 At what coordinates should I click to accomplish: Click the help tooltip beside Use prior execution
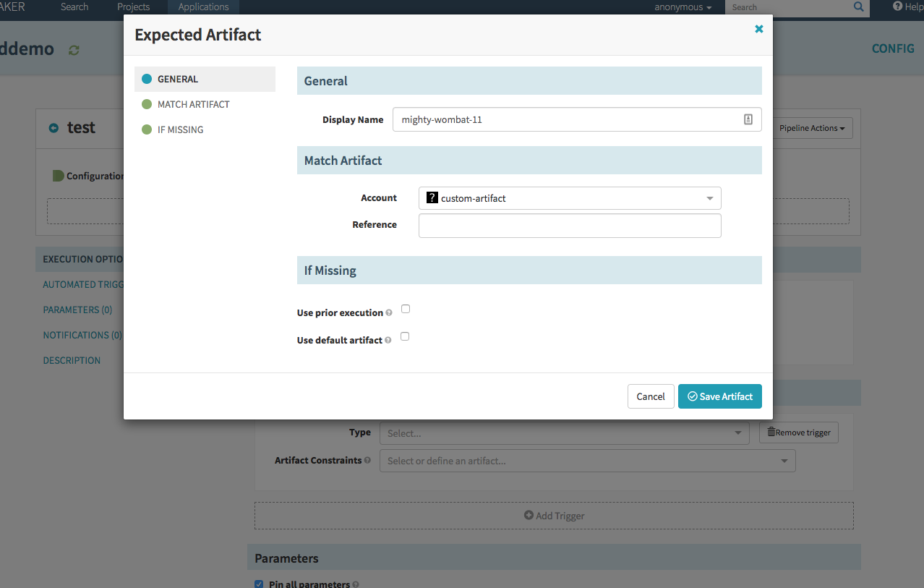click(x=388, y=312)
